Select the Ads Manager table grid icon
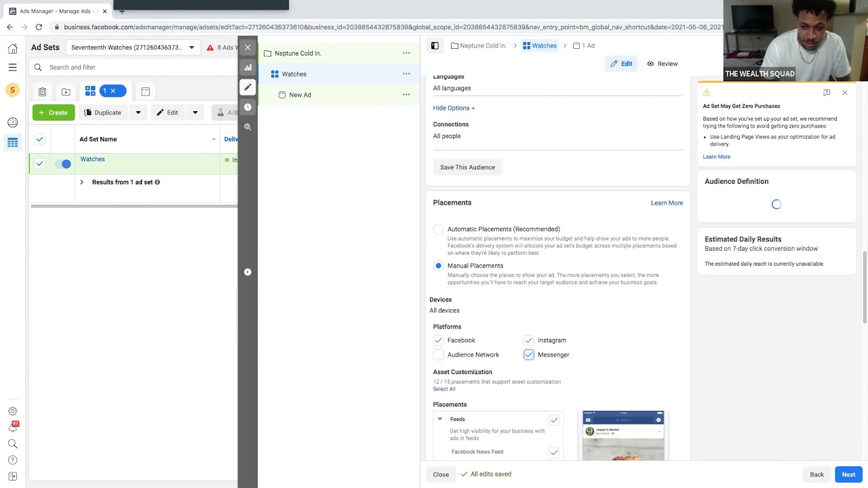This screenshot has width=868, height=488. point(12,142)
